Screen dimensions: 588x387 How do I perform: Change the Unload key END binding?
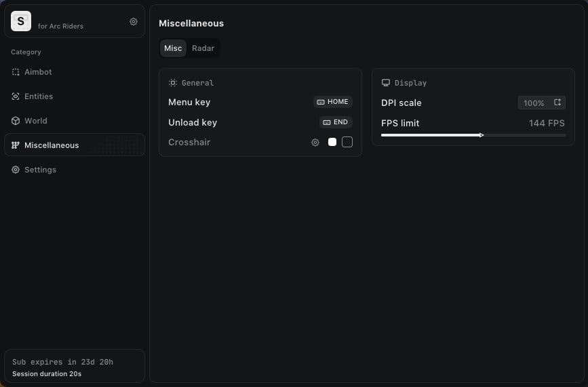coord(336,122)
